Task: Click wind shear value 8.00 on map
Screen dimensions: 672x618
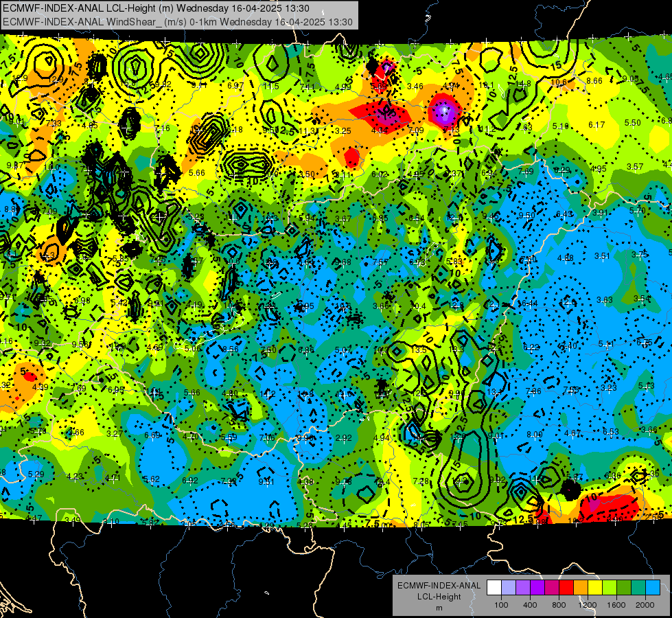Action: (535, 435)
